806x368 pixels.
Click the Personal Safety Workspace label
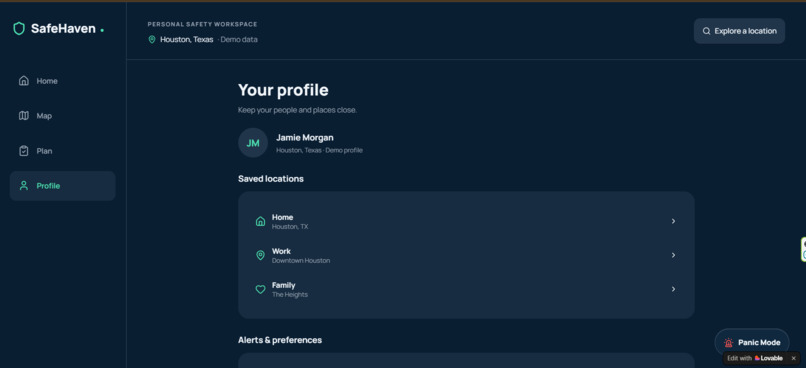click(203, 24)
